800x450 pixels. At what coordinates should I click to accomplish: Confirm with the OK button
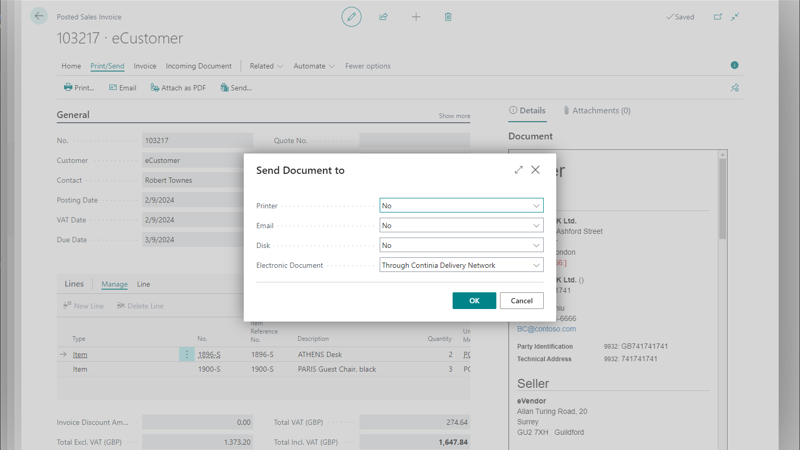tap(474, 300)
